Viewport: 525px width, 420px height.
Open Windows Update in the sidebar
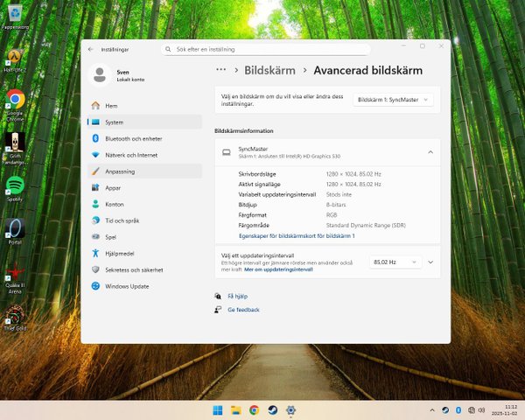coord(128,286)
